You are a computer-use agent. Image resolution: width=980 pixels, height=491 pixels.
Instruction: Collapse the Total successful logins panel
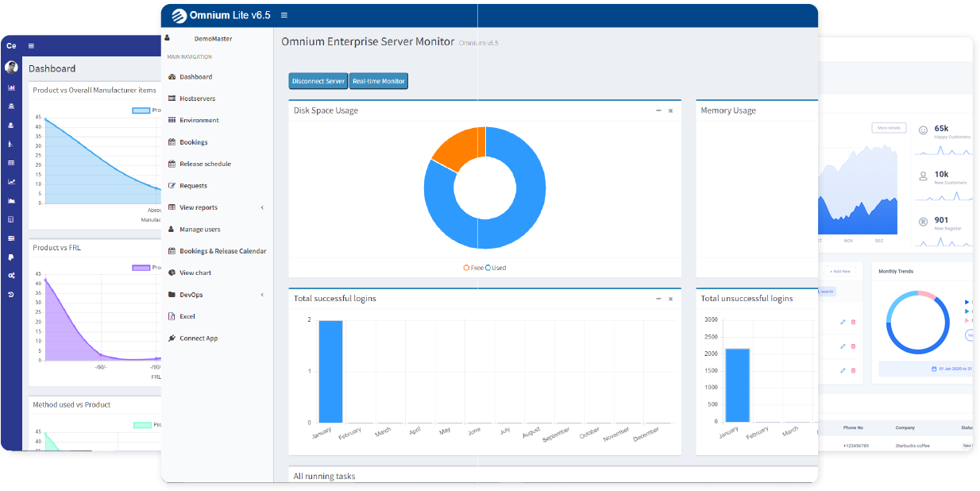coord(658,299)
